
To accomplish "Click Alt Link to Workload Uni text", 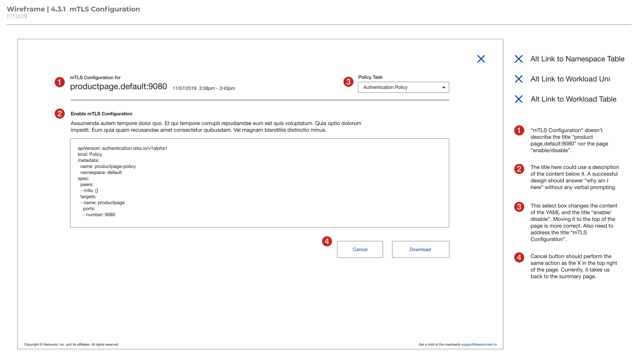I will tap(570, 79).
